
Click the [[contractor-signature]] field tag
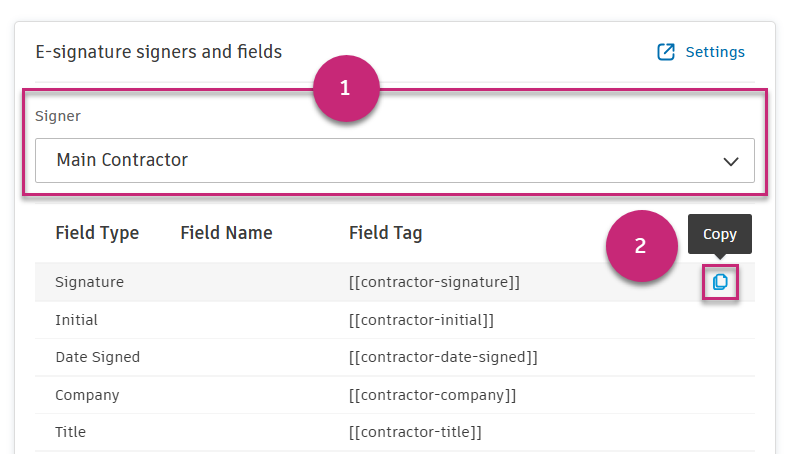point(434,282)
